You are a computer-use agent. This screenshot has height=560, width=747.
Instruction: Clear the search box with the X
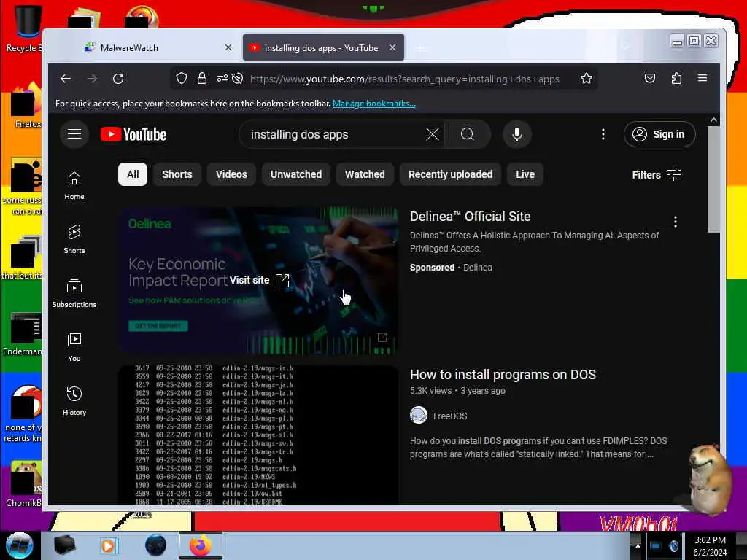pos(433,135)
